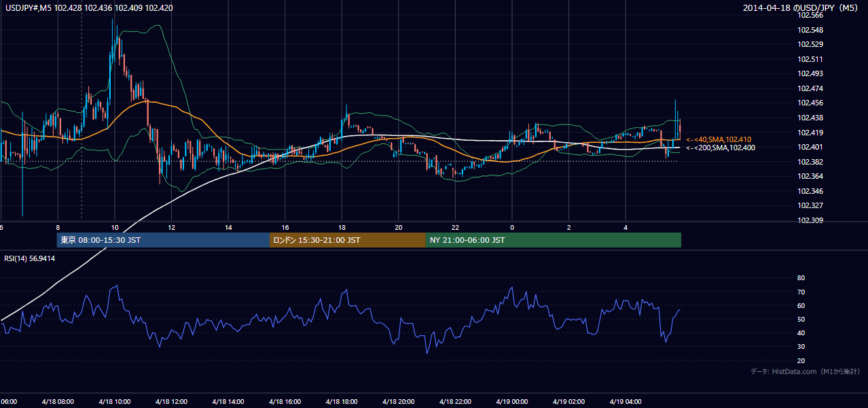
Task: Click price axis value 102.438
Action: click(x=810, y=118)
